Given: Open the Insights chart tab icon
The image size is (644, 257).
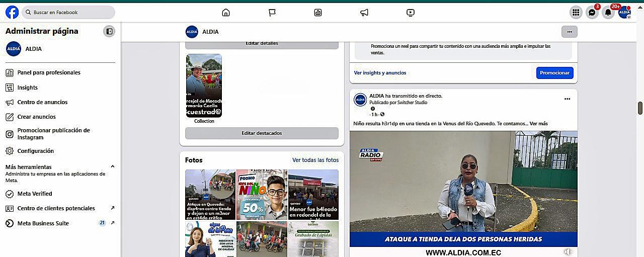Looking at the screenshot, I should point(318,13).
